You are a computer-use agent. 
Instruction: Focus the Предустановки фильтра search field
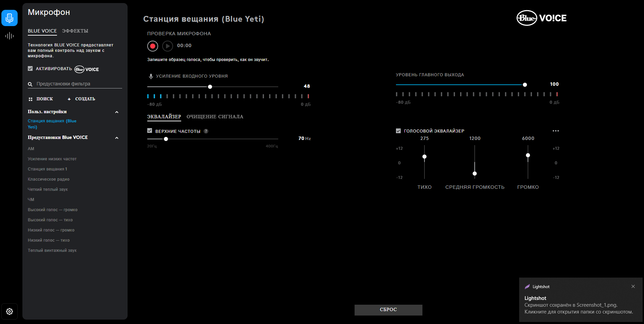coord(75,84)
